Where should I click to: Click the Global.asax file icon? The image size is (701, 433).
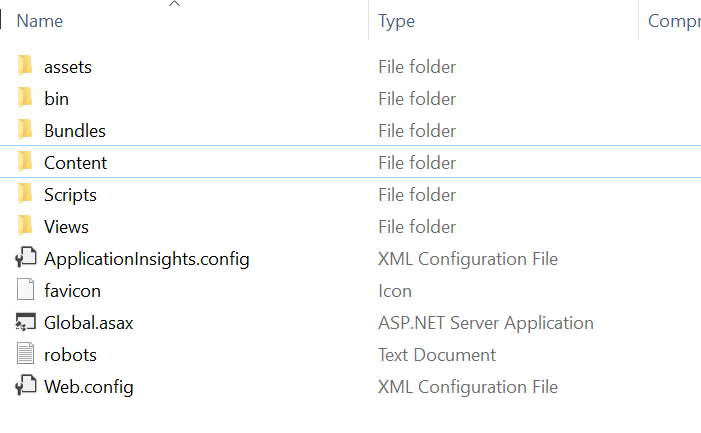[x=25, y=322]
